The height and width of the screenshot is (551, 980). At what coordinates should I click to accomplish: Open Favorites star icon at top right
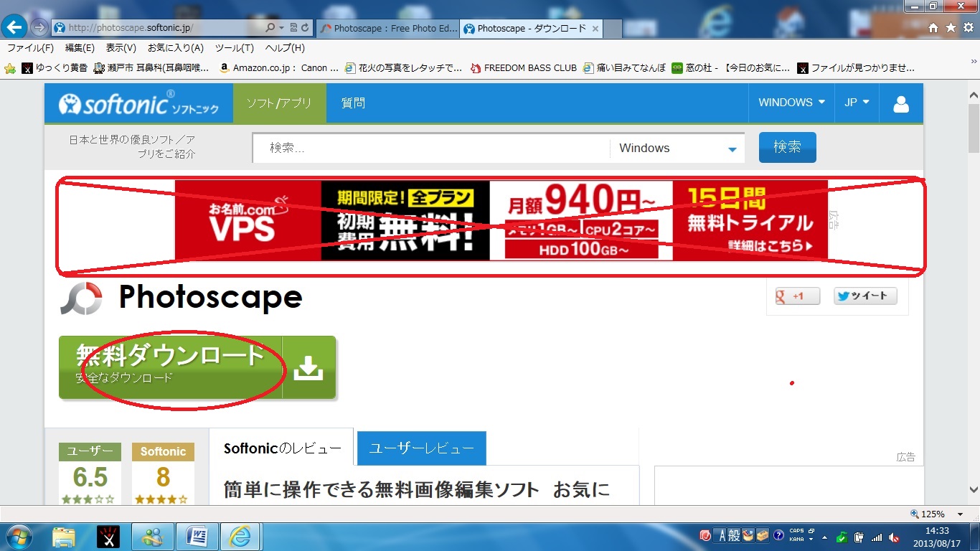(951, 27)
